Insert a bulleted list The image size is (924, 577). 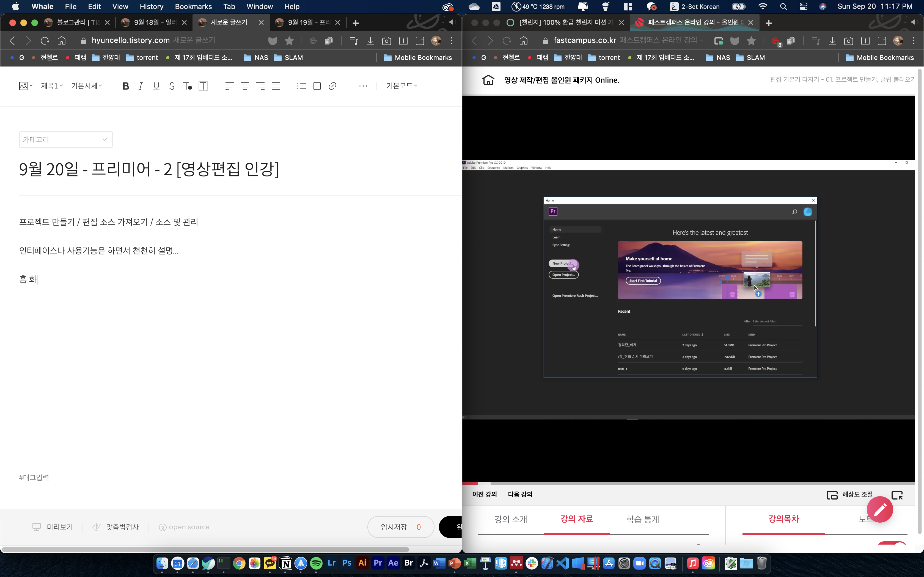301,86
